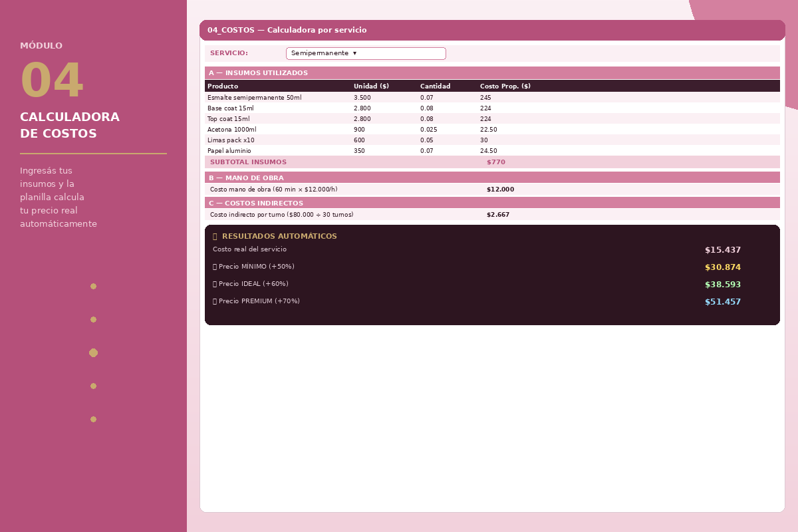Click quantity 0.07 in Papel aluminio row
Screen dimensions: 798x532
(x=426, y=151)
